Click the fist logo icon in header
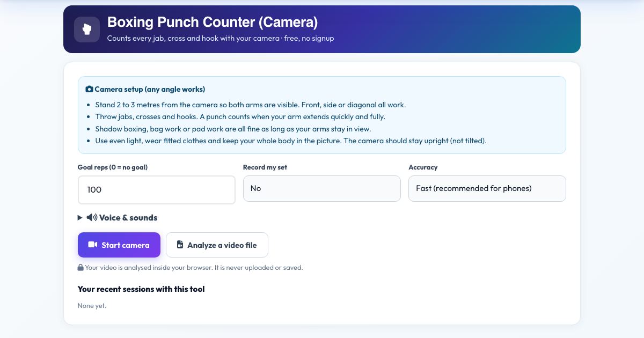This screenshot has height=338, width=644. pos(87,29)
